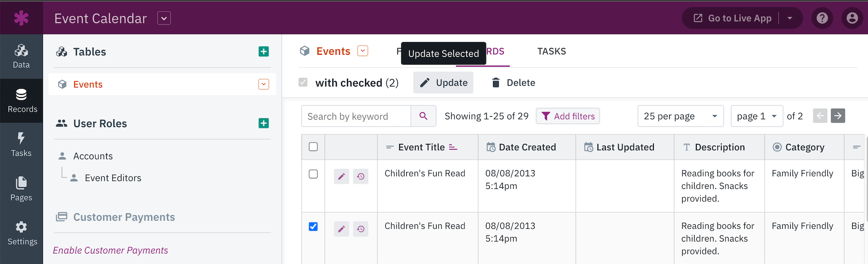This screenshot has width=868, height=264.
Task: Open the page 1 selector dropdown
Action: pyautogui.click(x=757, y=116)
